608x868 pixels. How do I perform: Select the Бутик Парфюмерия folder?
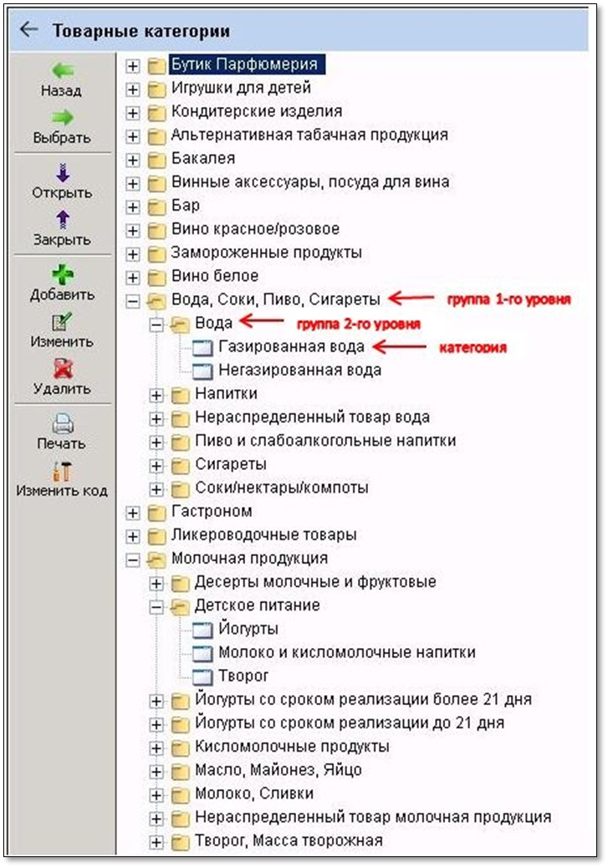click(243, 64)
